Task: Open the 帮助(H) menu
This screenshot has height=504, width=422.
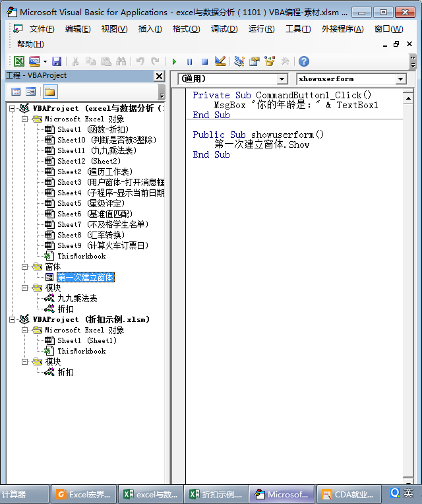Action: click(x=30, y=44)
